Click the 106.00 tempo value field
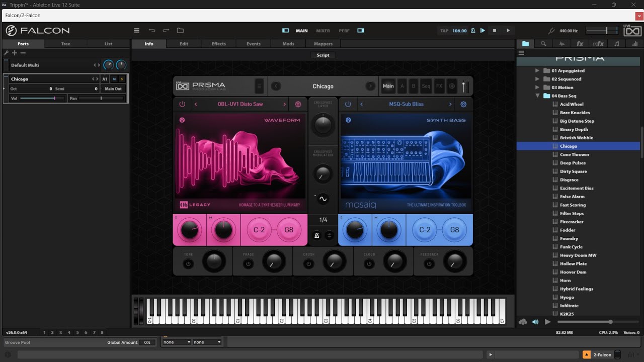 (459, 31)
